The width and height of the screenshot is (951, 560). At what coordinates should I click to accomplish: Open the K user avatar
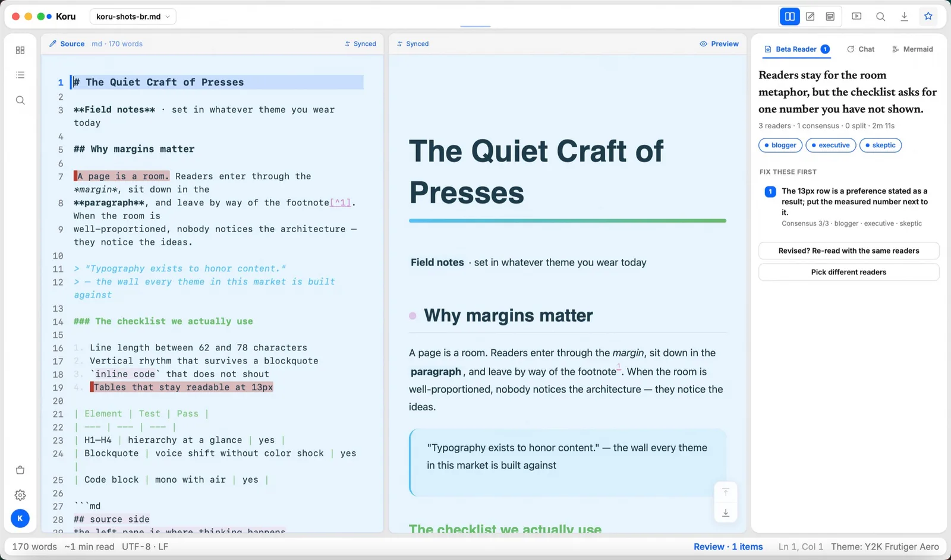coord(20,518)
